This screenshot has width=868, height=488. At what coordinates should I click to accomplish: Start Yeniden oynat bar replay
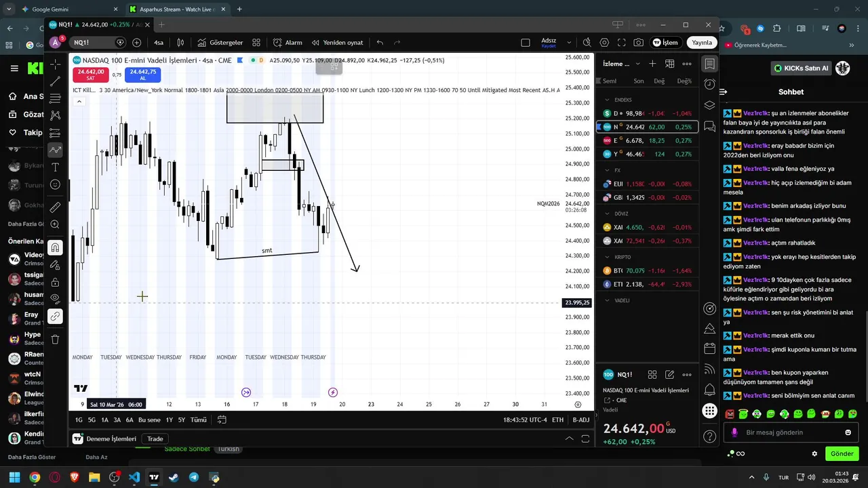(x=337, y=42)
